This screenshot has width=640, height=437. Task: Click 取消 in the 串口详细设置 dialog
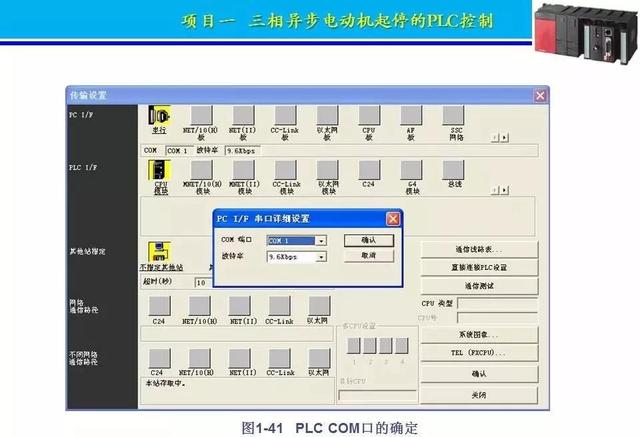pyautogui.click(x=368, y=256)
